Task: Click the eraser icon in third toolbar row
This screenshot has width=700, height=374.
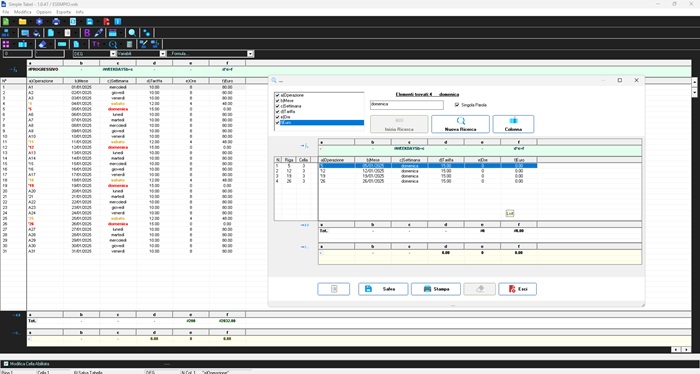Action: click(42, 44)
